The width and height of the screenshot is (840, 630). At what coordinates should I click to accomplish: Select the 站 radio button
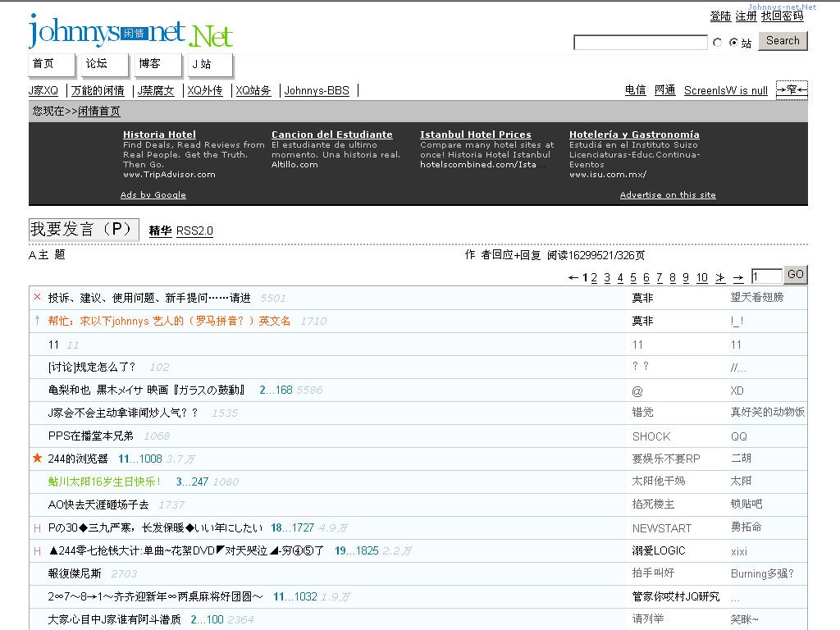[733, 43]
